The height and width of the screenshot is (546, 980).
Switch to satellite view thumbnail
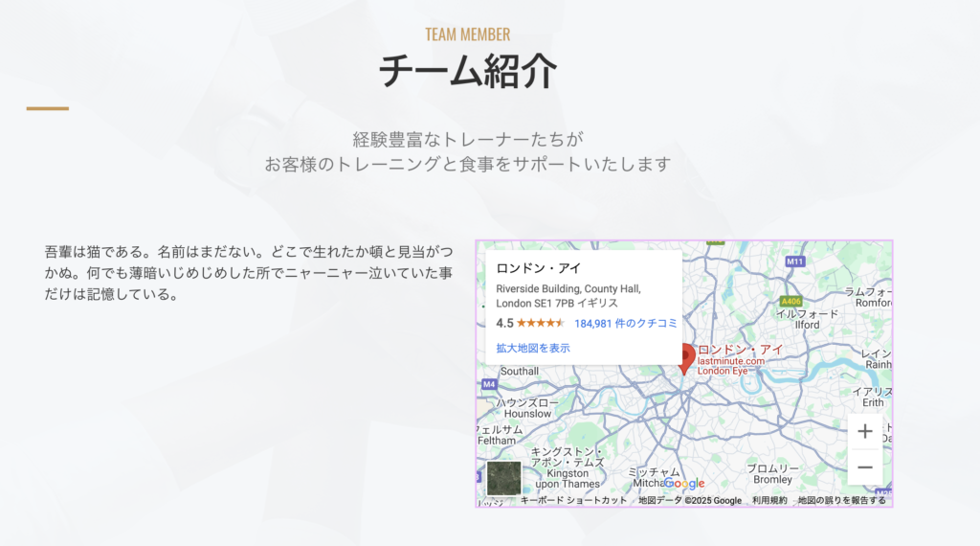[503, 478]
